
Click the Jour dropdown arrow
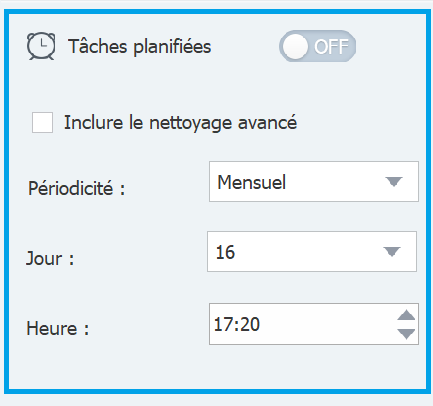pos(392,252)
